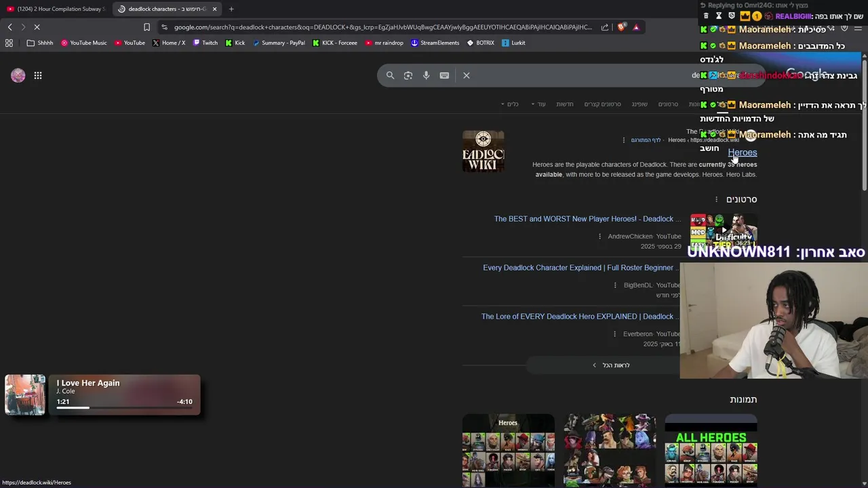Open the mr raindrop bookmark
The height and width of the screenshot is (488, 868).
(384, 43)
